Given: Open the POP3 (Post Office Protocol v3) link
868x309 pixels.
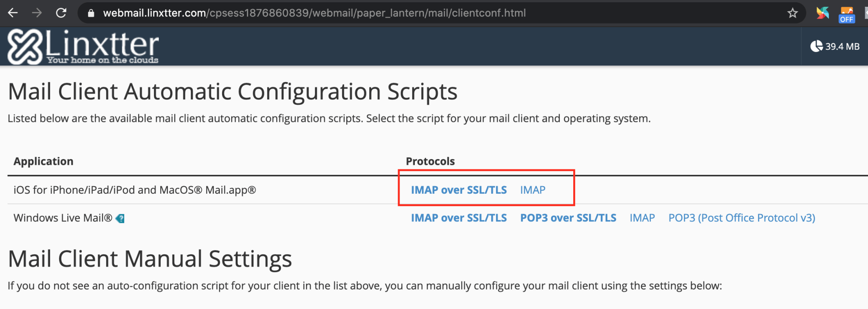Looking at the screenshot, I should click(742, 218).
